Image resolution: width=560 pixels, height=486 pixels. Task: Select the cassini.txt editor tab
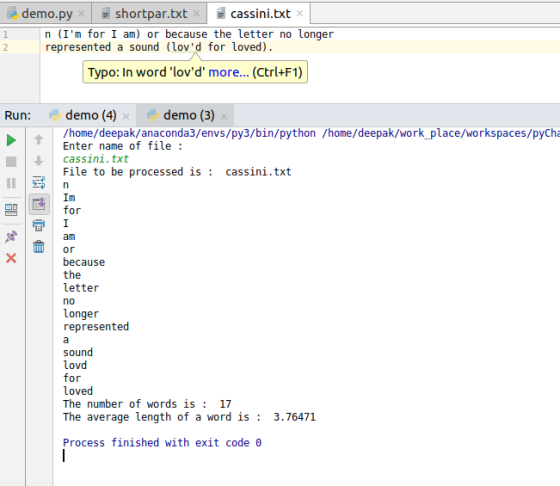(x=259, y=14)
